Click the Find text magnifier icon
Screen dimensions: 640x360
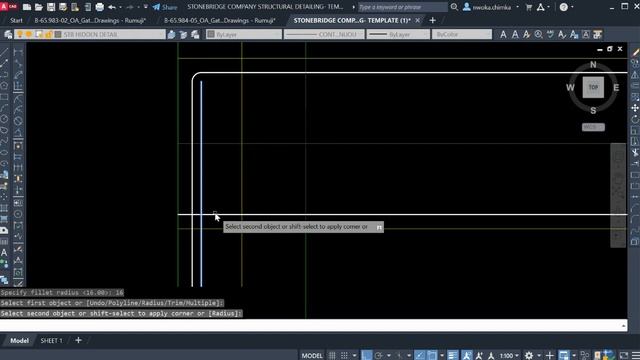[x=539, y=35]
